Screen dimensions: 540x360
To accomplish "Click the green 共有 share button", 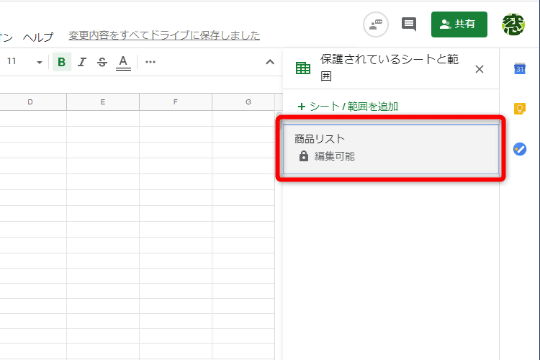I will pos(459,24).
